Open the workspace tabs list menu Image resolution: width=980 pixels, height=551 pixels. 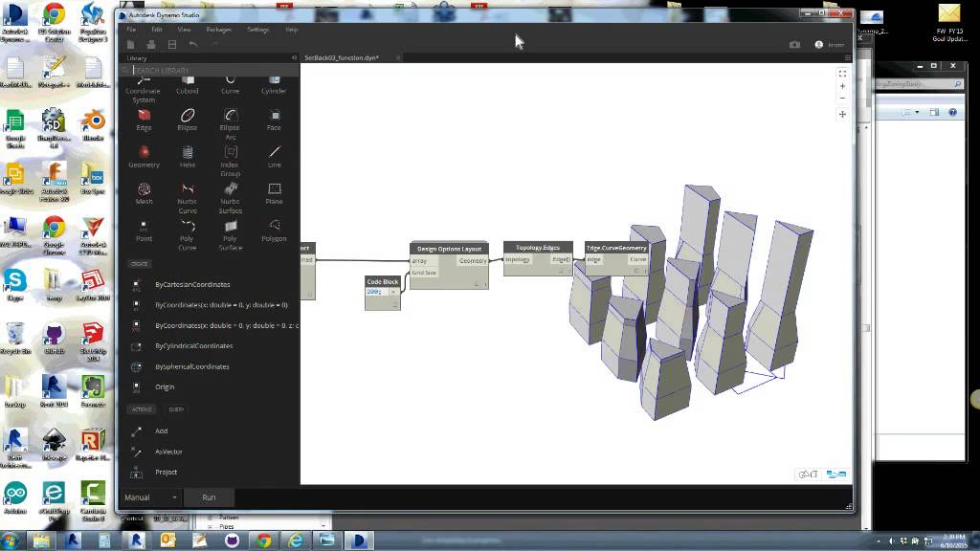coord(848,57)
